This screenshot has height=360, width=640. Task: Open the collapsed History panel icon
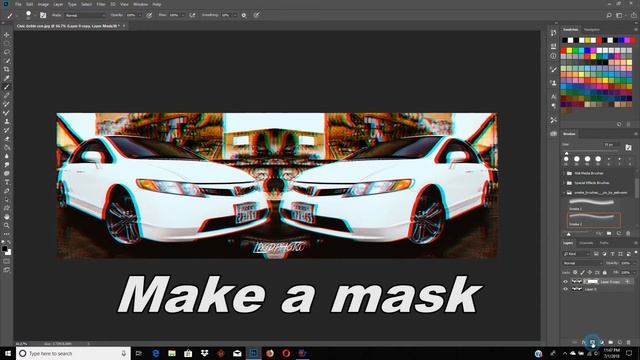(x=553, y=33)
